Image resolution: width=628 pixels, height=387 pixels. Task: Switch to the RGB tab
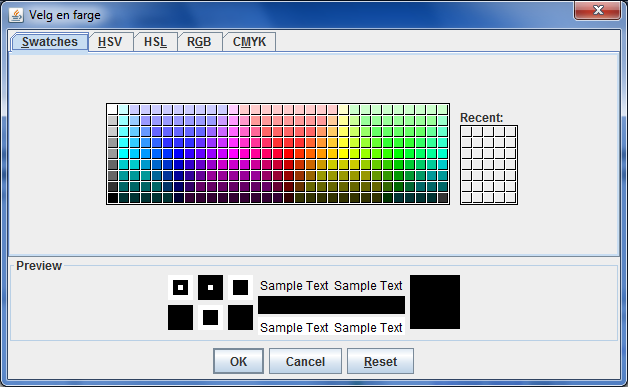tap(199, 42)
